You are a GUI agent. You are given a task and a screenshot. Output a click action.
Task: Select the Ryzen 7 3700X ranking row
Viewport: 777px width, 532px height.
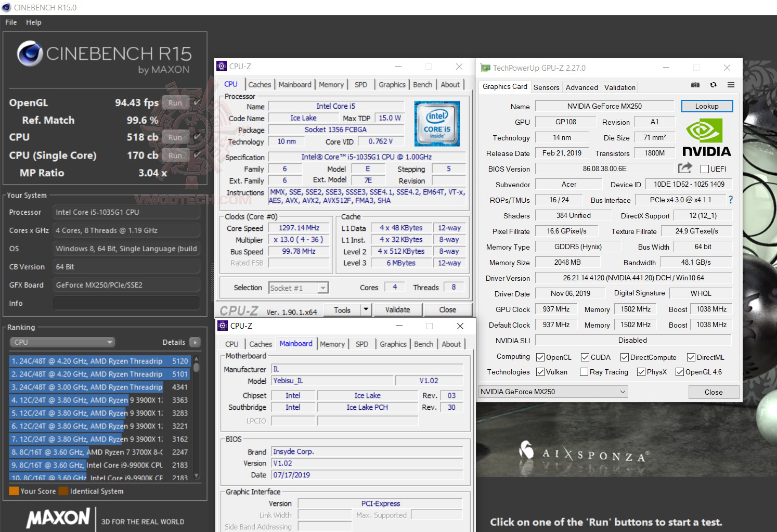[100, 452]
